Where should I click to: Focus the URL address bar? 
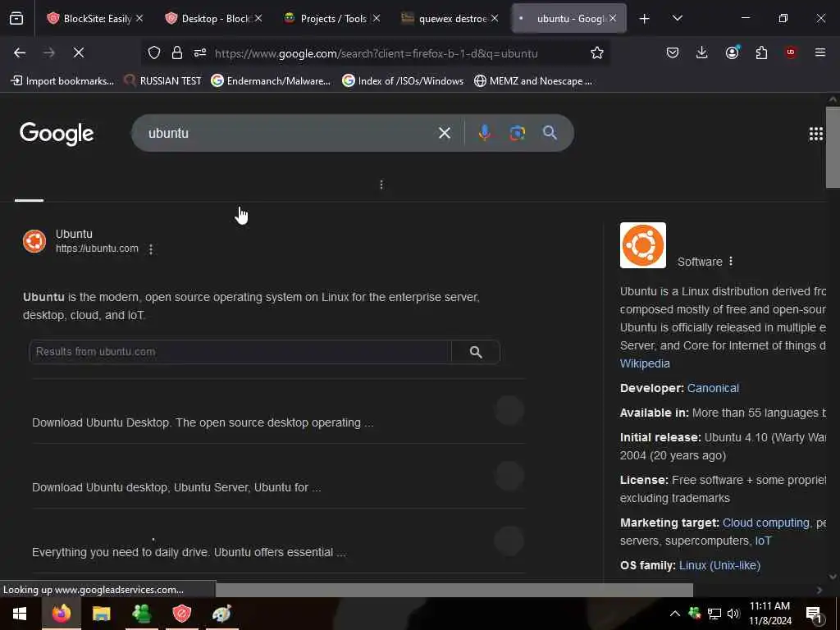(375, 53)
